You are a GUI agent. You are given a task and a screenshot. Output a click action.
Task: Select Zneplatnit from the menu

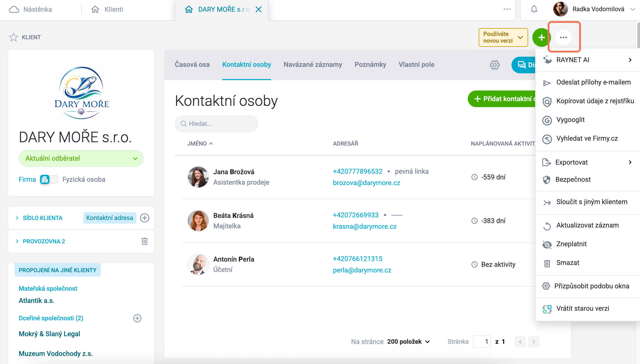(x=587, y=244)
